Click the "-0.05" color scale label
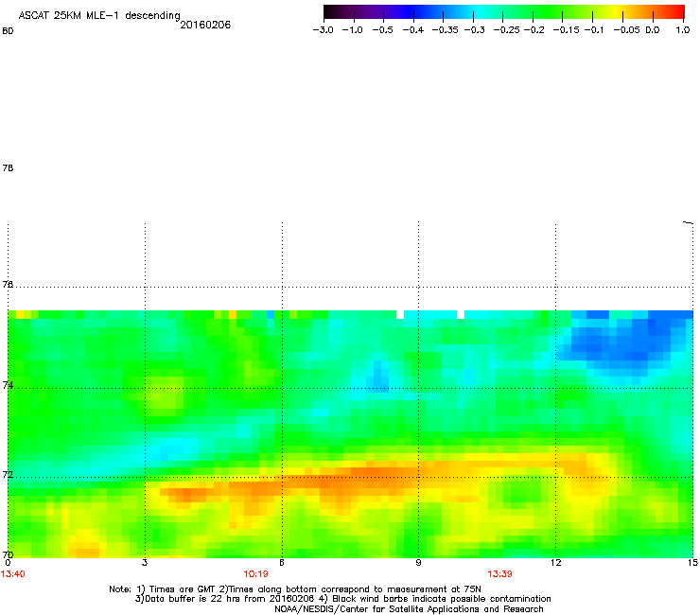The image size is (700, 615). [626, 30]
